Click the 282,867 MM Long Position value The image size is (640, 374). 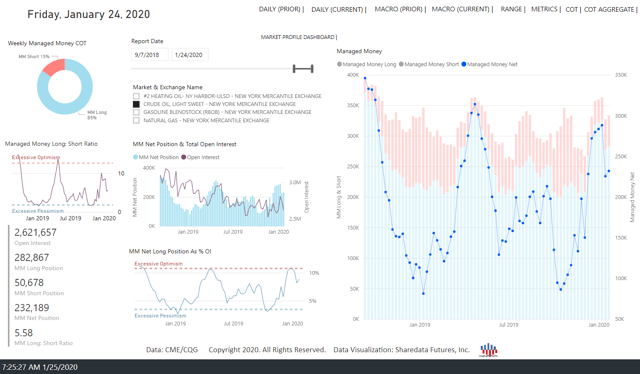(x=31, y=258)
